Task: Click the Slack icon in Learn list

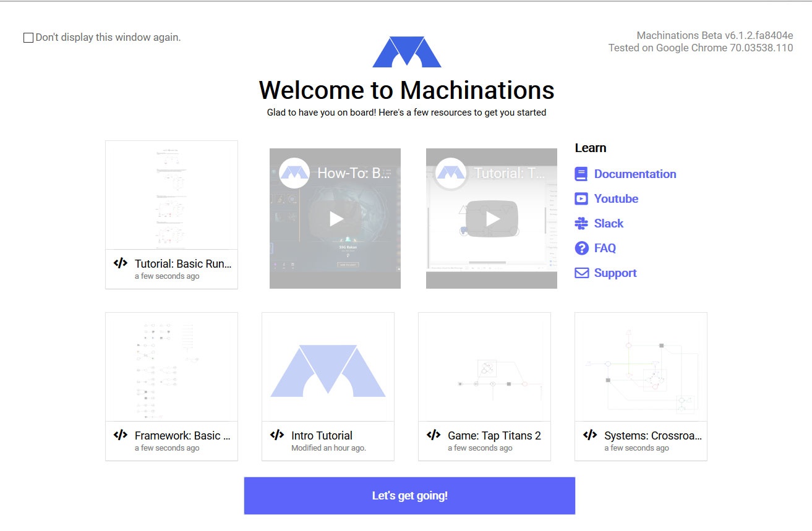Action: pyautogui.click(x=581, y=224)
